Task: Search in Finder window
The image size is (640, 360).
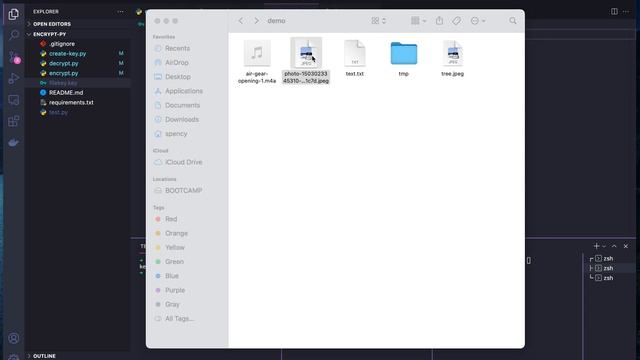Action: click(513, 20)
